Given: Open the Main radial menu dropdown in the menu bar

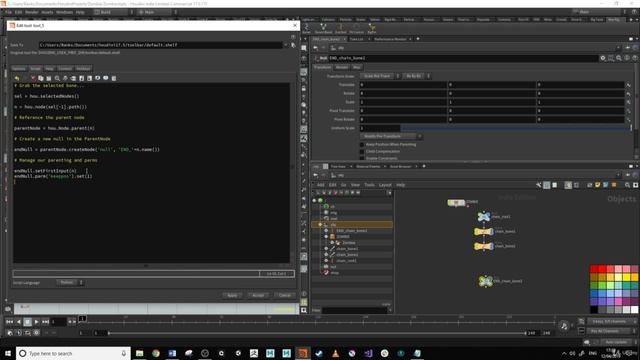Looking at the screenshot, I should point(157,12).
